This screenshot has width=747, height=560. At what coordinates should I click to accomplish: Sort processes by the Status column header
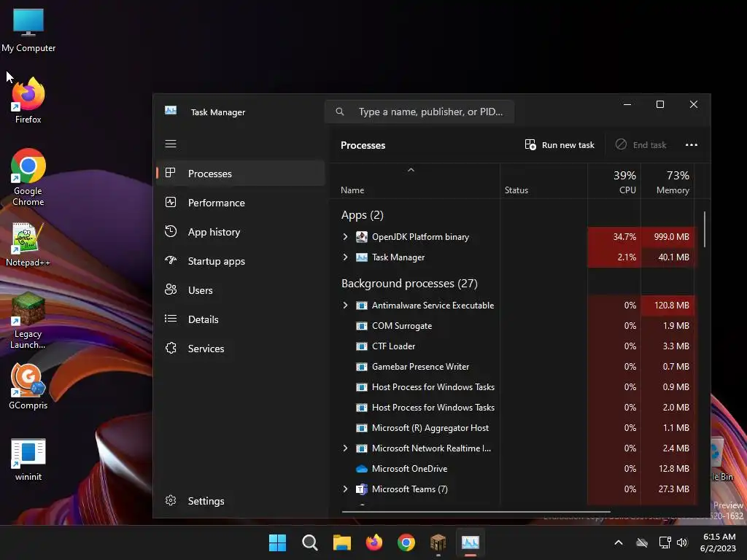click(x=543, y=182)
